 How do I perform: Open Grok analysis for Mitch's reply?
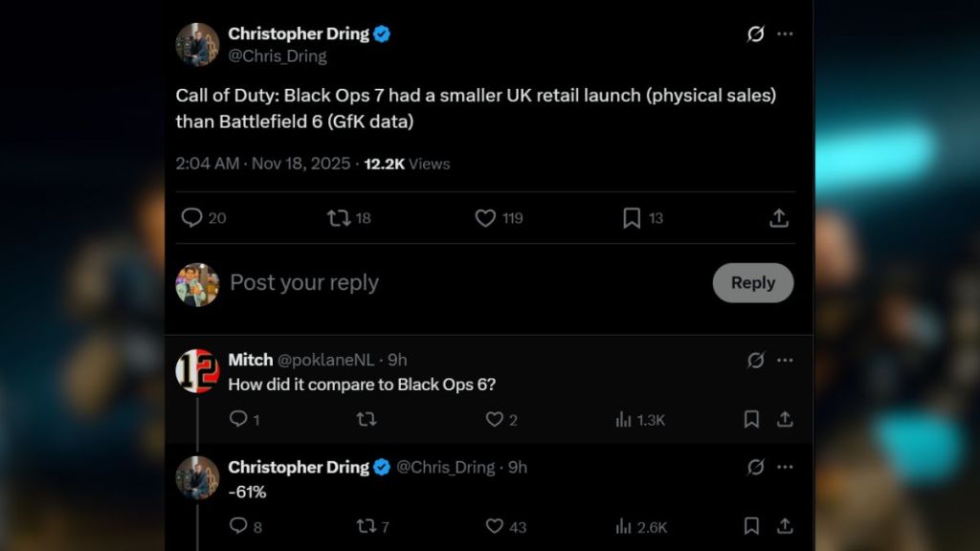[755, 361]
